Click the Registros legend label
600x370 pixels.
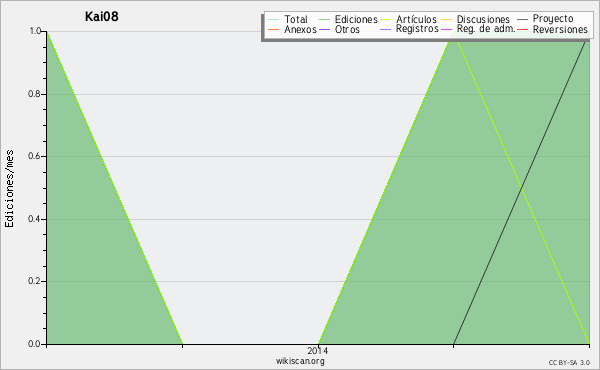point(417,29)
